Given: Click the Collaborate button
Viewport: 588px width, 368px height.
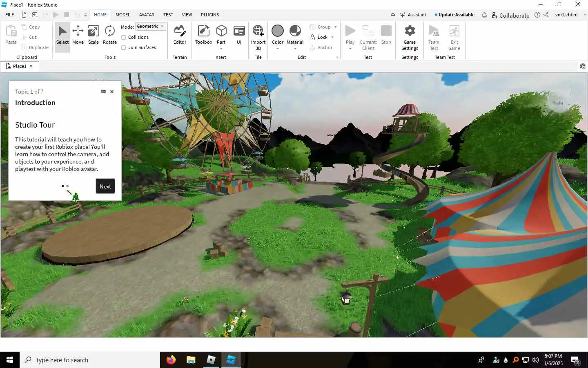Looking at the screenshot, I should click(510, 15).
